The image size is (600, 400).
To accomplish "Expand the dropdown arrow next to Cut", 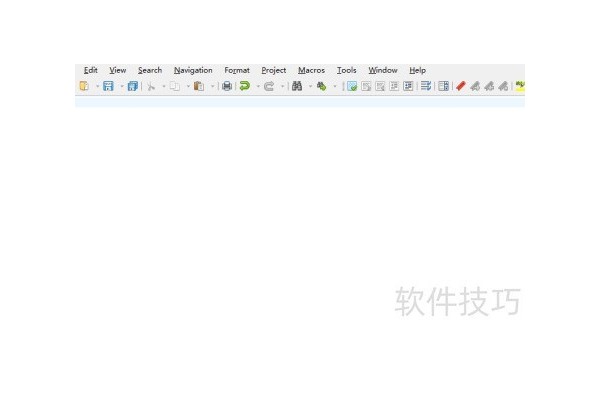I will 164,87.
